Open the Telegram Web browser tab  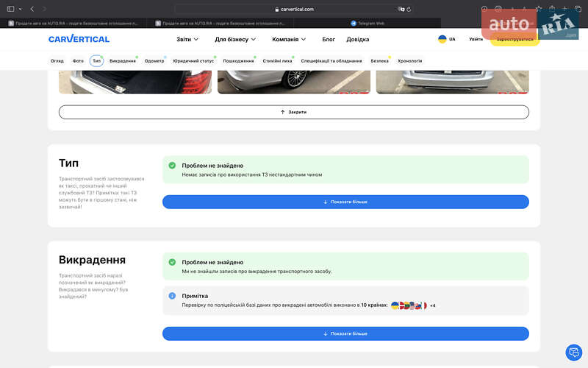point(367,23)
